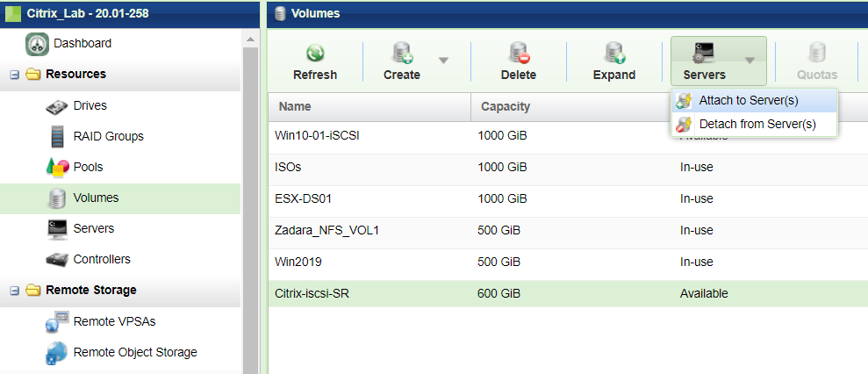Sort by the Name column header
Screen dimensions: 868x374
[369, 106]
